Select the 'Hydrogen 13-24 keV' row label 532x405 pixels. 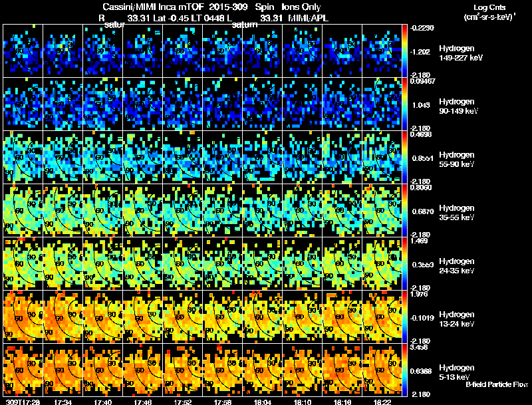(x=457, y=319)
